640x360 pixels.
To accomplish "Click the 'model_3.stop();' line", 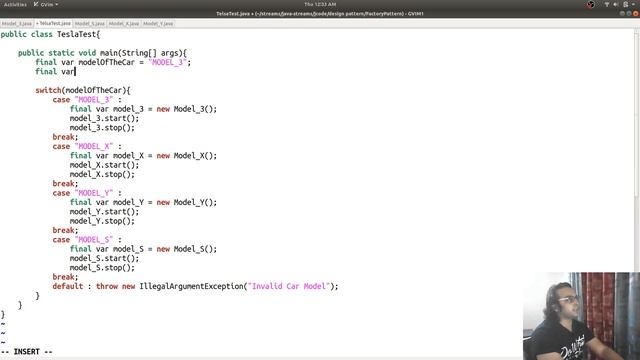I will (x=102, y=128).
